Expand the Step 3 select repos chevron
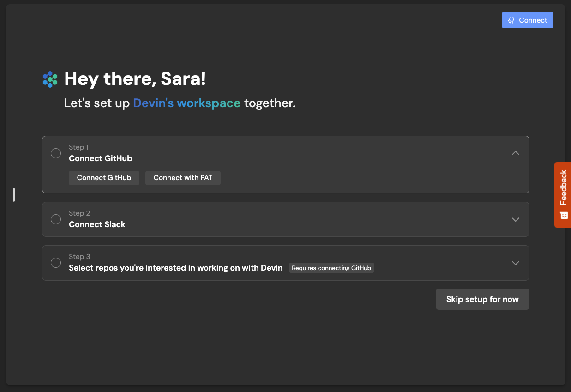Image resolution: width=571 pixels, height=392 pixels. [516, 263]
